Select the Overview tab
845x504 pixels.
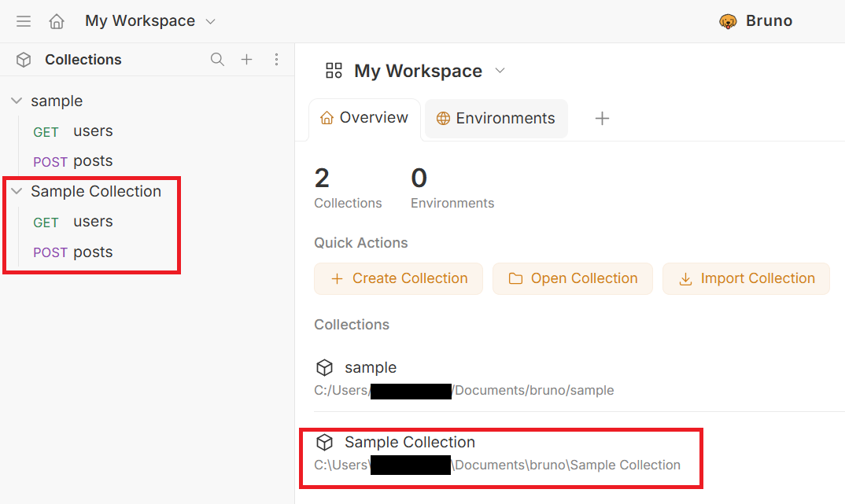(364, 118)
